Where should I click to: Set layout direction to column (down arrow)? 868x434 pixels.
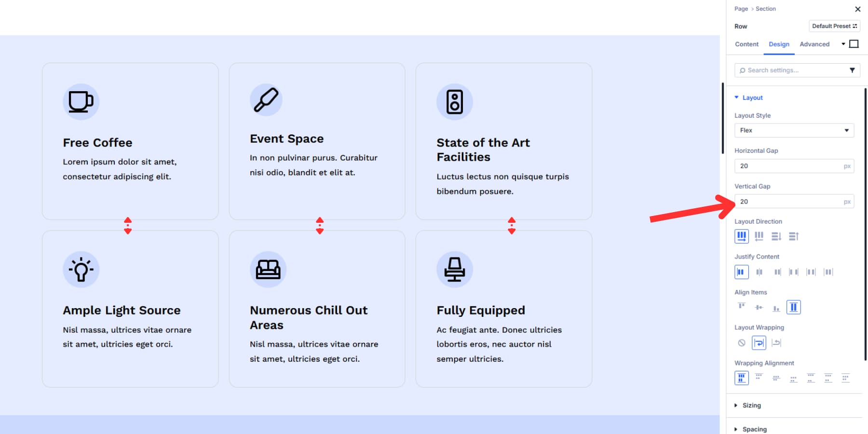(x=776, y=236)
